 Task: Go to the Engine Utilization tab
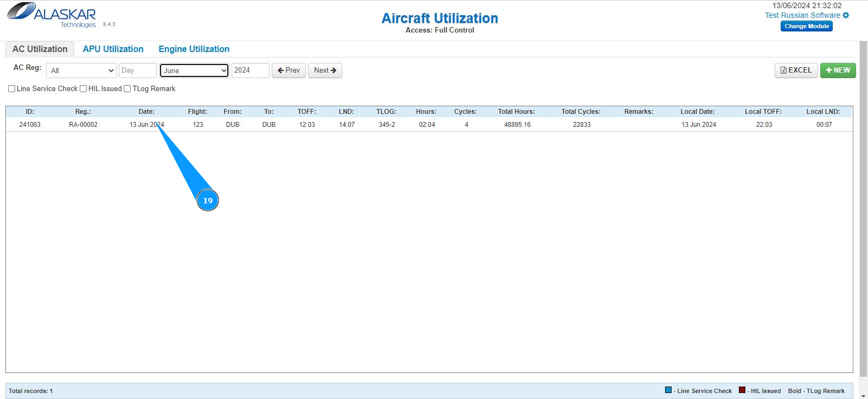tap(194, 49)
